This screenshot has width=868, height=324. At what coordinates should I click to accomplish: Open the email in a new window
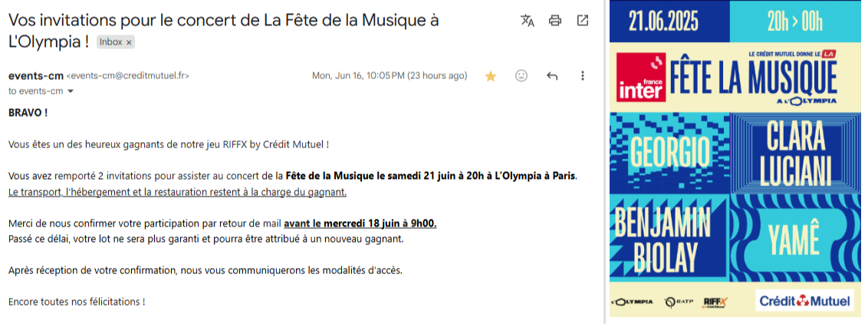tap(582, 21)
